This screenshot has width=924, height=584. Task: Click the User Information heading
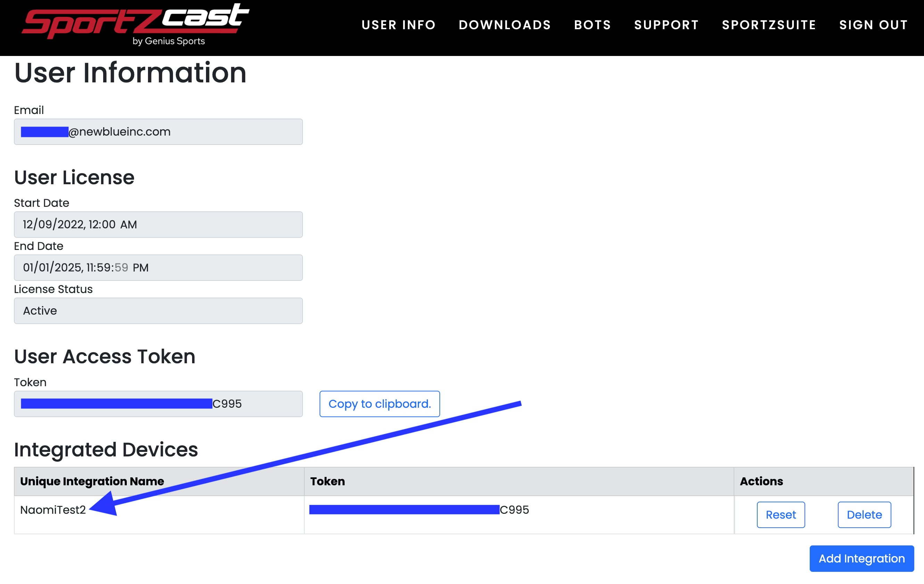130,73
